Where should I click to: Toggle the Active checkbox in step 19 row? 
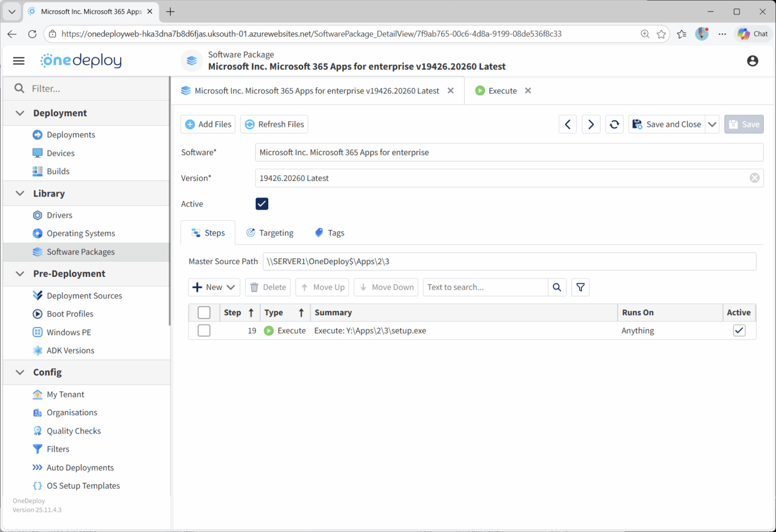(x=739, y=330)
